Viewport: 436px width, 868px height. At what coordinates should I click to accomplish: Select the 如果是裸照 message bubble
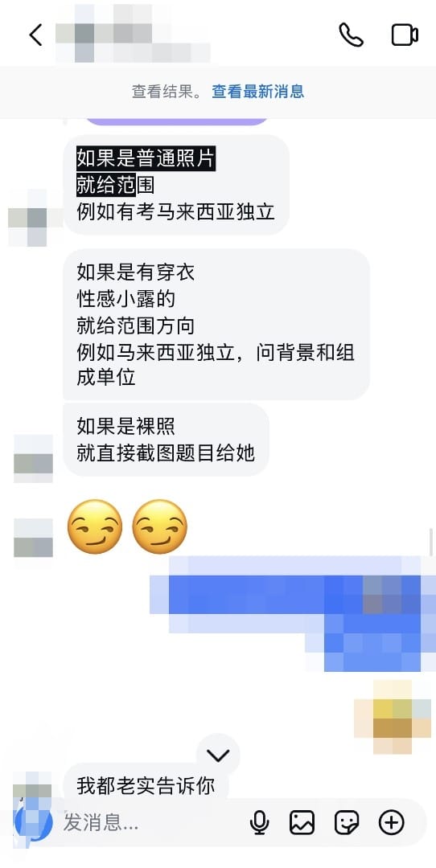click(167, 440)
